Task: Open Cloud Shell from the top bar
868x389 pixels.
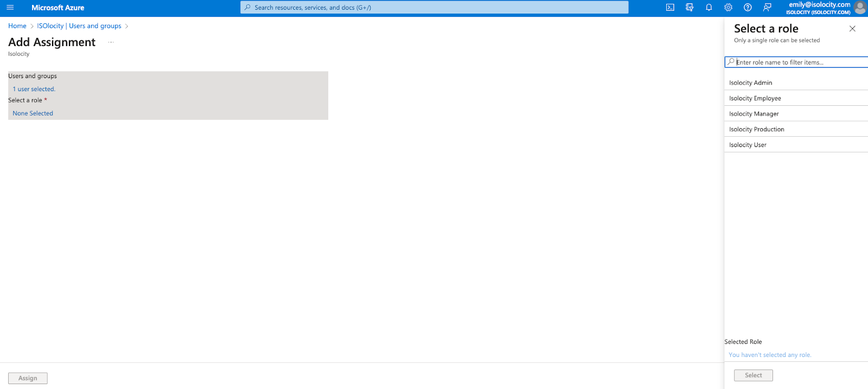Action: tap(670, 8)
